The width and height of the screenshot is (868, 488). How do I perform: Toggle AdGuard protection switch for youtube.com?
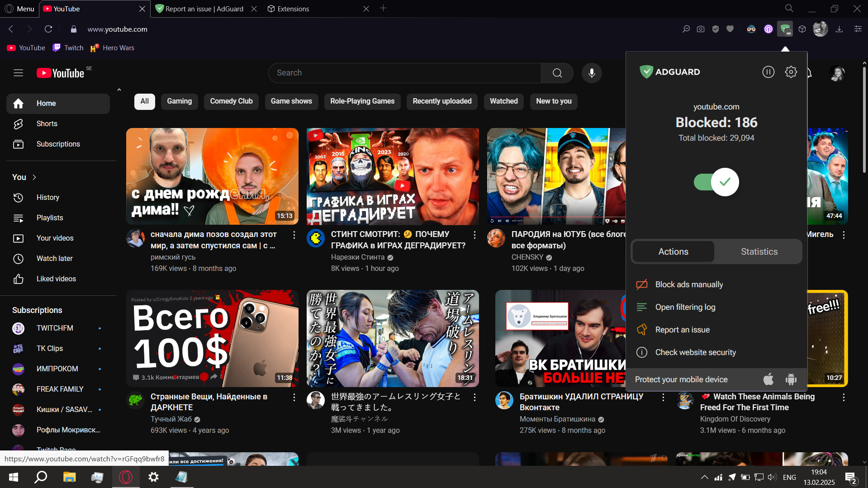(716, 182)
